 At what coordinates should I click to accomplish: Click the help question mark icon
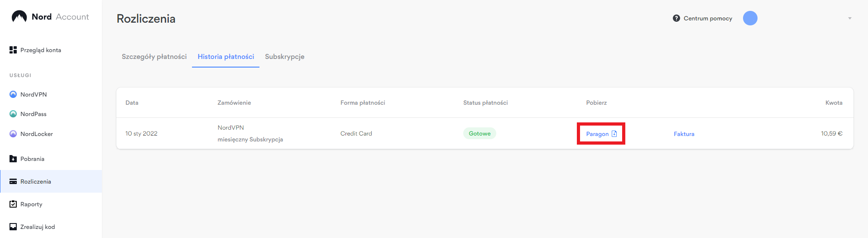pos(676,18)
